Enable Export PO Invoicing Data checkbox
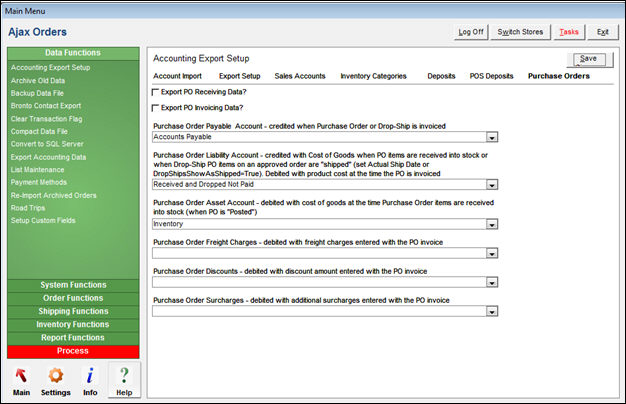The width and height of the screenshot is (626, 404). tap(156, 108)
